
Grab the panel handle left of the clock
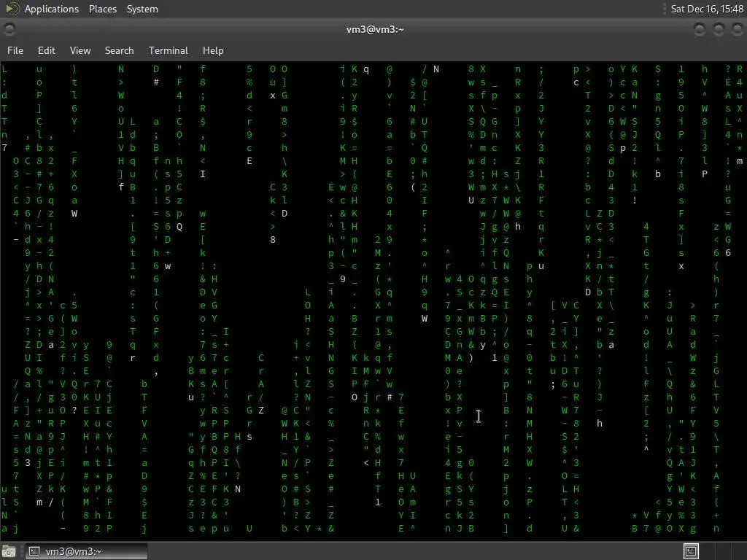click(665, 9)
